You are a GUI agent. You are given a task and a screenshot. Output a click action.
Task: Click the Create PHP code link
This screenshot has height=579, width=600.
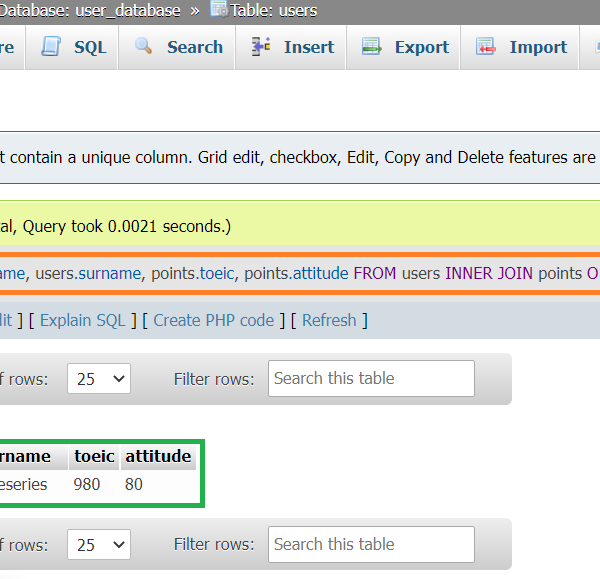[x=213, y=320]
